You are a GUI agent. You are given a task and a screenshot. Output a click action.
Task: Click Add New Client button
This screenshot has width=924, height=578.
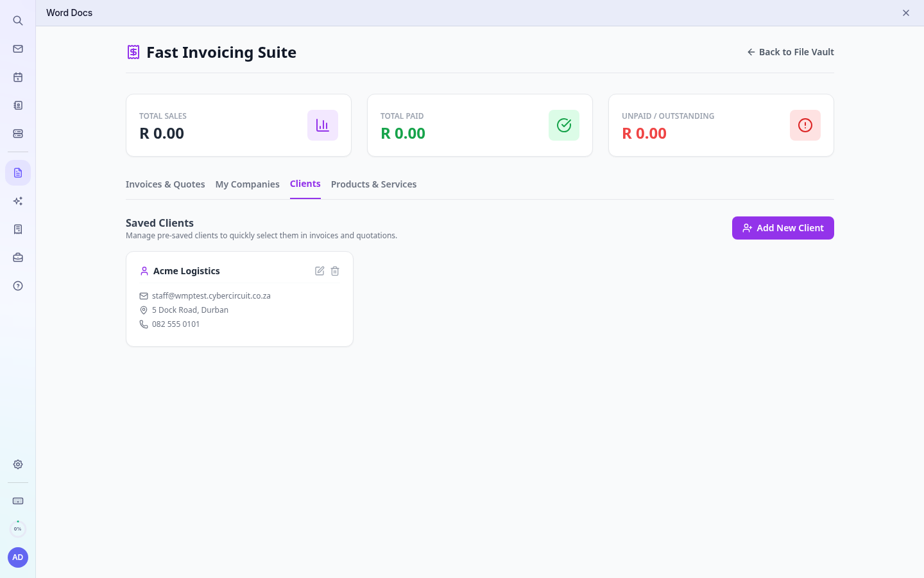tap(783, 228)
